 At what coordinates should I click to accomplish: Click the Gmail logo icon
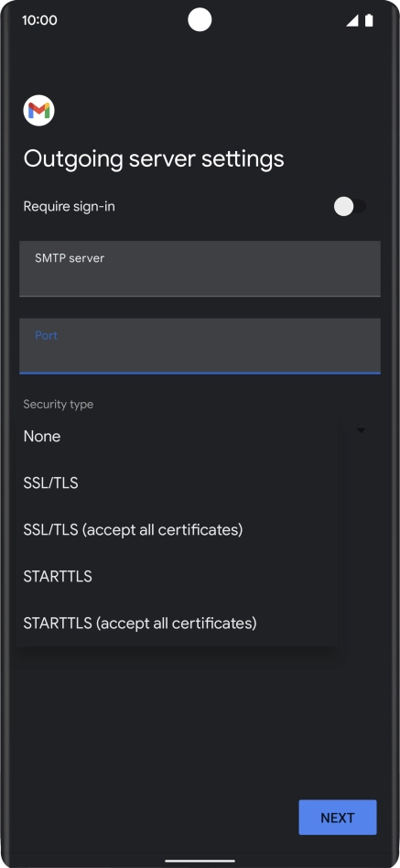coord(38,111)
